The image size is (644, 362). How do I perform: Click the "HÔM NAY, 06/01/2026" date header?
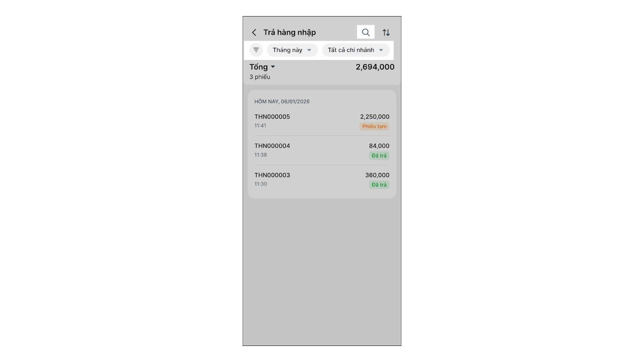tap(282, 102)
